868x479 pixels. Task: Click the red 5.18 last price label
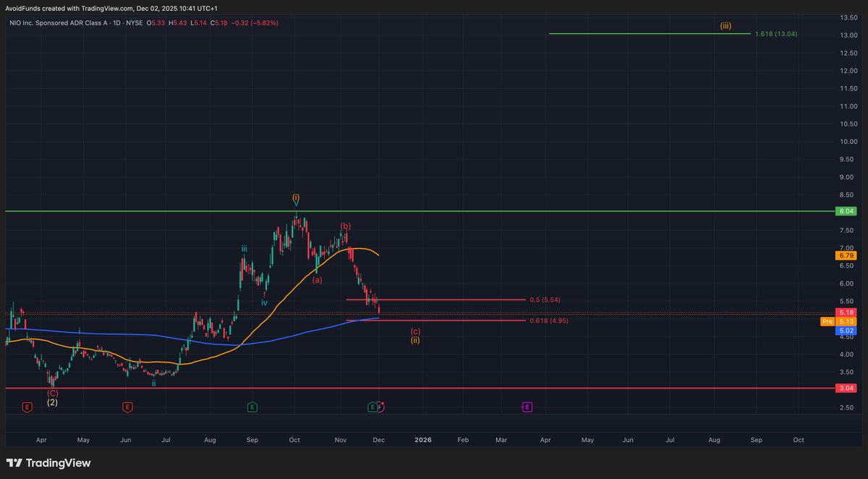click(x=847, y=313)
